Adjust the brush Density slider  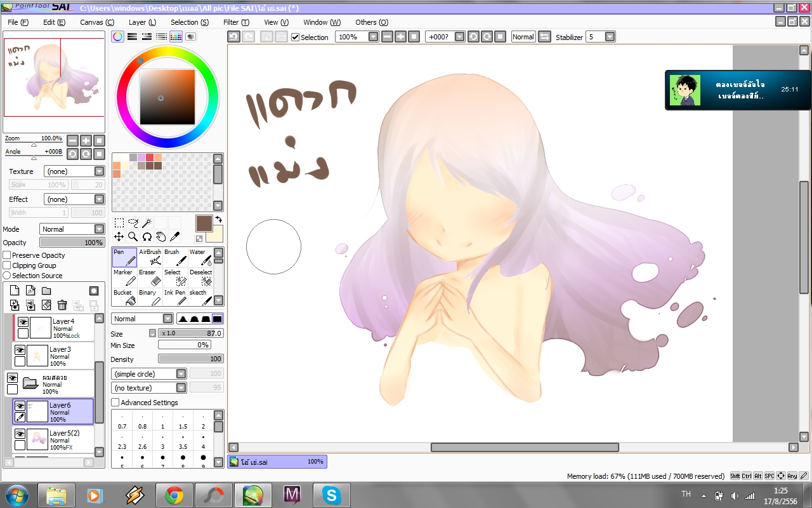[x=190, y=359]
